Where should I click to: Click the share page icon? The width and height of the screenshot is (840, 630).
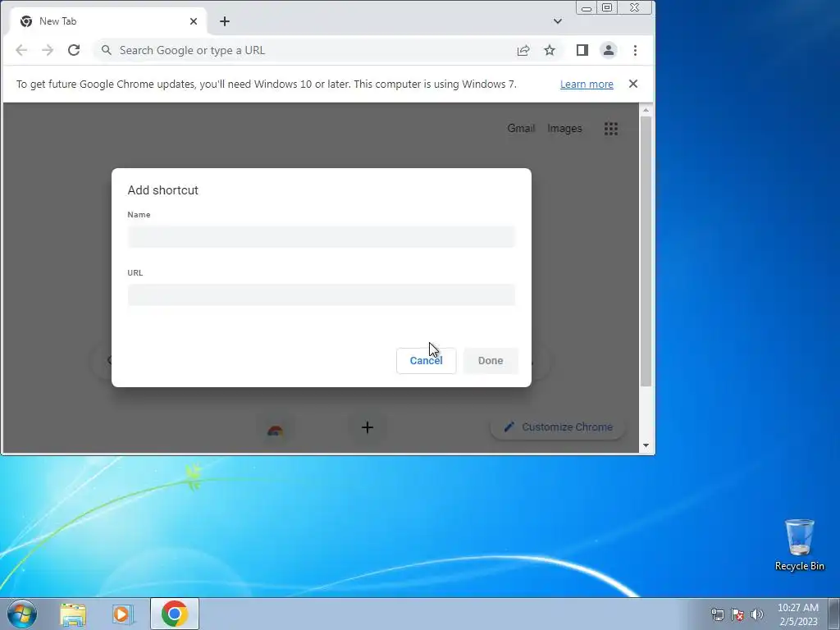(x=523, y=50)
